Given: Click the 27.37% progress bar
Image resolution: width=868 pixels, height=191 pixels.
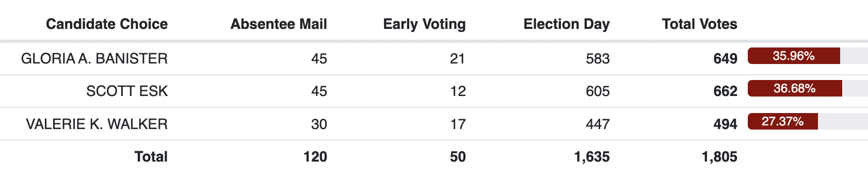Looking at the screenshot, I should pos(808,121).
